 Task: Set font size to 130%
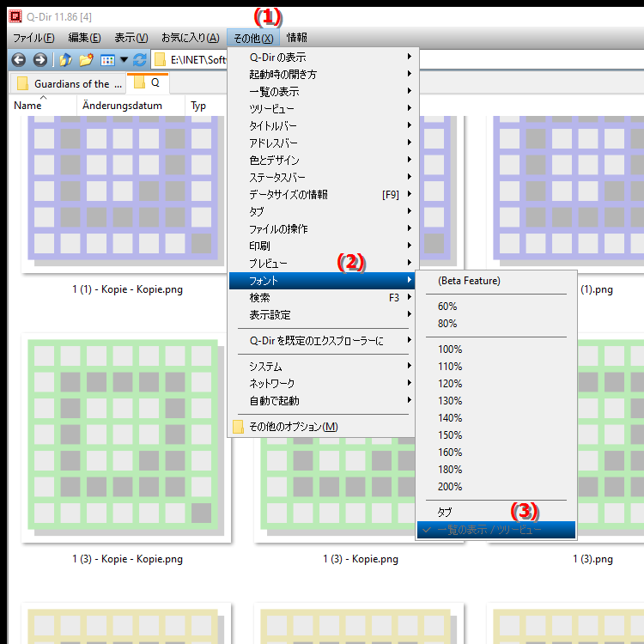(x=496, y=401)
